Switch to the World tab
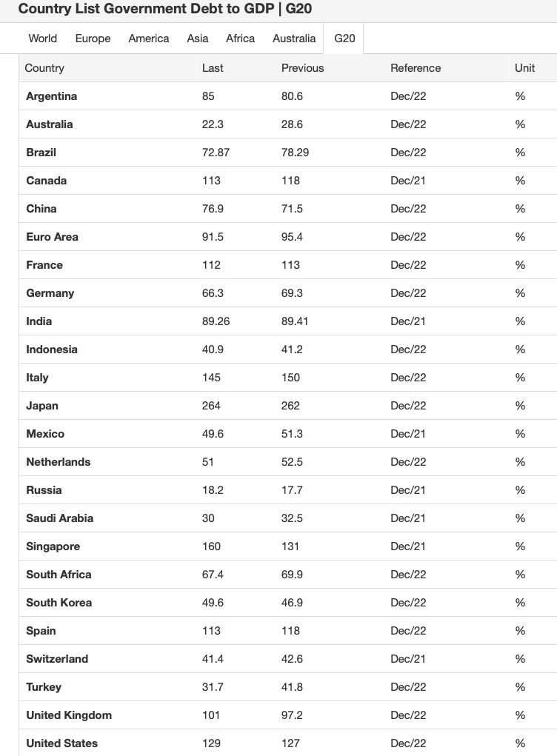Image resolution: width=557 pixels, height=756 pixels. (x=43, y=39)
